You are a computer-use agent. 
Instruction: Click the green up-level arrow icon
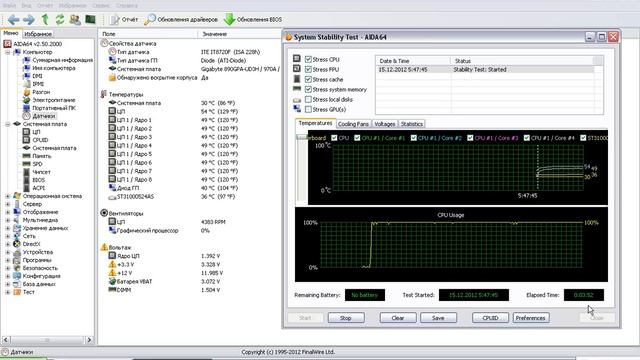pyautogui.click(x=45, y=19)
